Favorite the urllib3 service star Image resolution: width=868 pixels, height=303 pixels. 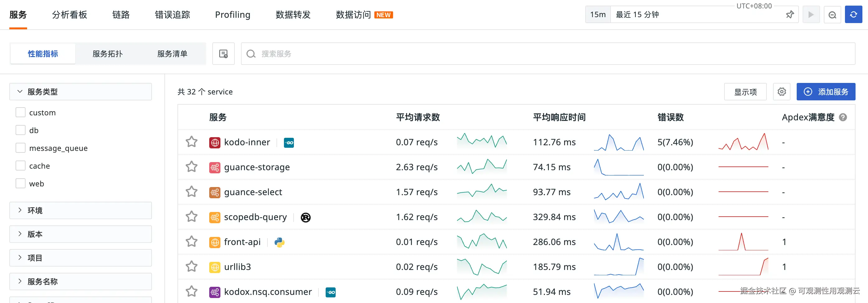191,267
